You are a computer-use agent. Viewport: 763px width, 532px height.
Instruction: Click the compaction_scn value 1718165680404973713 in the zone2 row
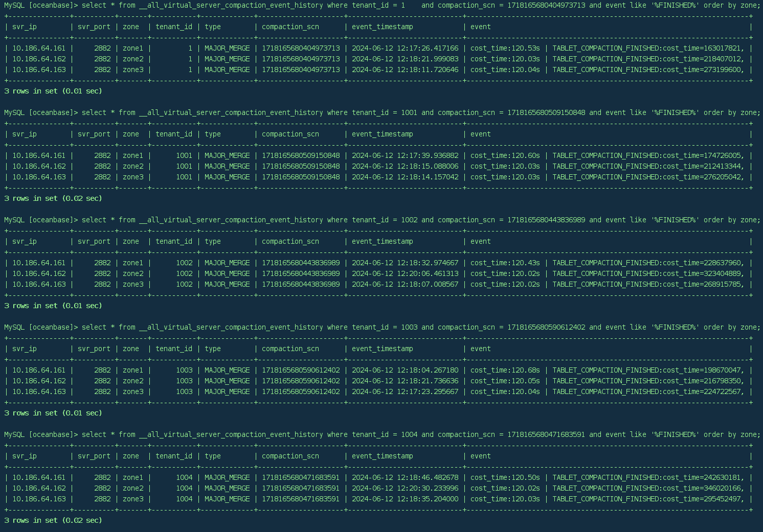tap(301, 59)
